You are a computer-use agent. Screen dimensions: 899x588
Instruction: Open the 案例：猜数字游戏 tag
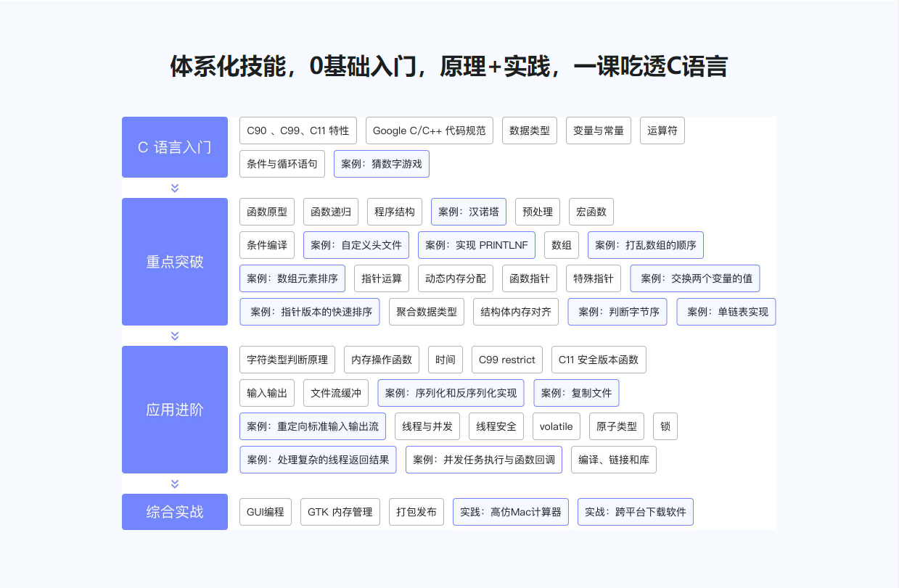coord(381,164)
